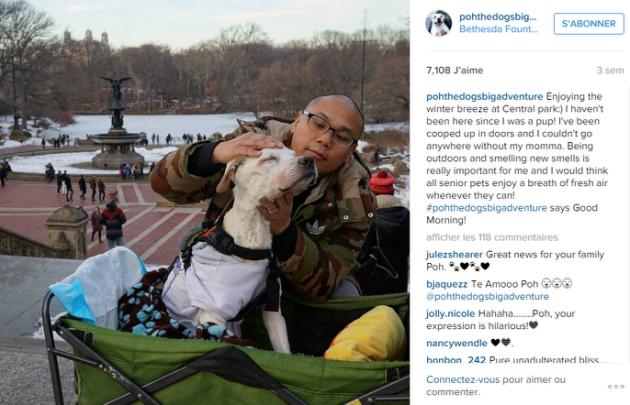The height and width of the screenshot is (405, 630).
Task: Open the pohthedogsbig profile avatar
Action: (439, 23)
